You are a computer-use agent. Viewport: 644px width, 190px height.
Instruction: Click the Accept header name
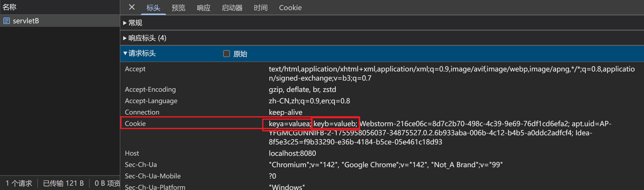click(135, 69)
